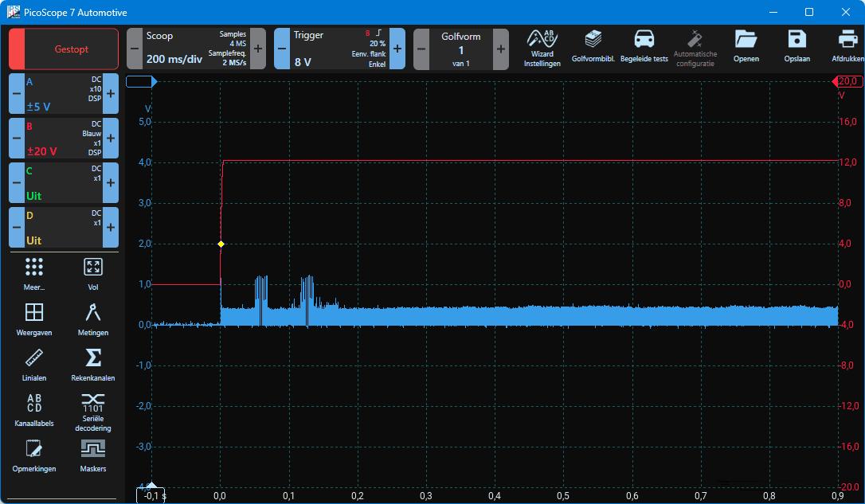Select the Linialen rulers tool
This screenshot has height=504, width=865.
click(34, 363)
